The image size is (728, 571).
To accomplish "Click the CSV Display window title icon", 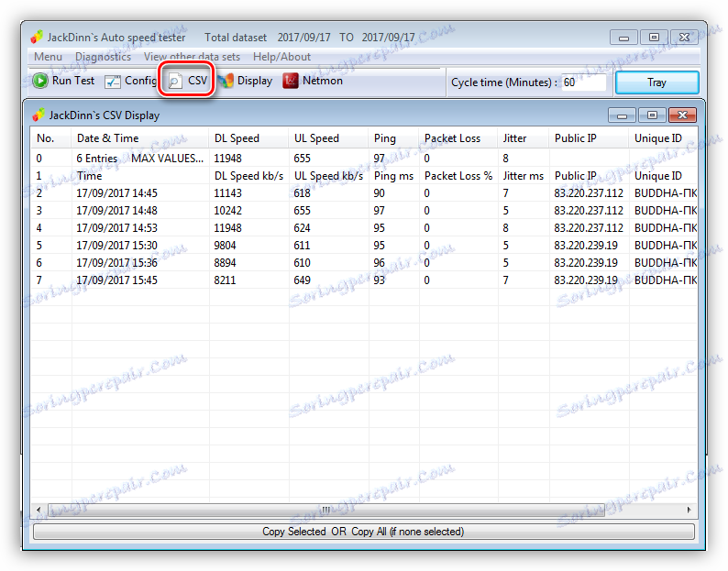I will [x=39, y=115].
